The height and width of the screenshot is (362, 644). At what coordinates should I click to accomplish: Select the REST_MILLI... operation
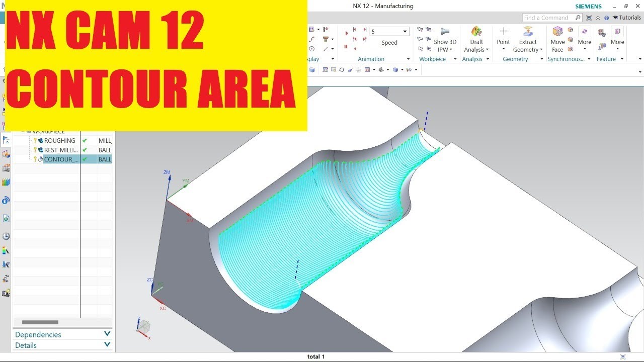tap(61, 150)
